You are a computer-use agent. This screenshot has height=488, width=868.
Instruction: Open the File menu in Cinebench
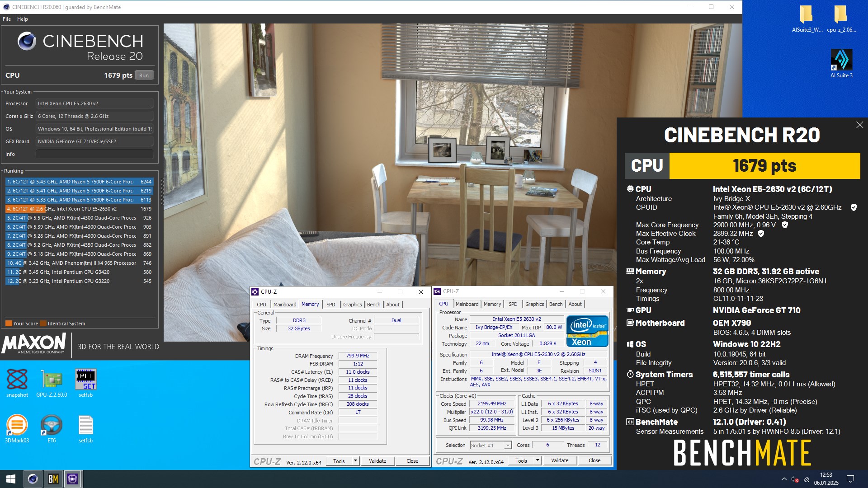(x=7, y=19)
